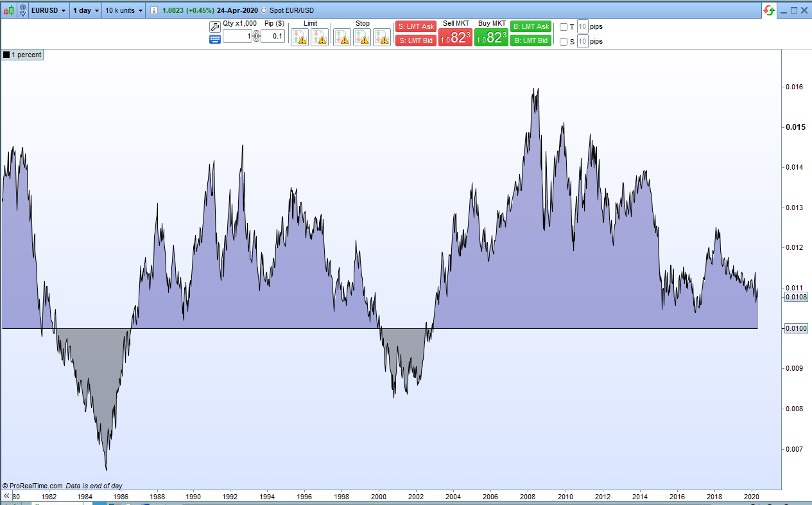Toggle the chain link between Qty and Pip
The image size is (812, 505).
[256, 36]
